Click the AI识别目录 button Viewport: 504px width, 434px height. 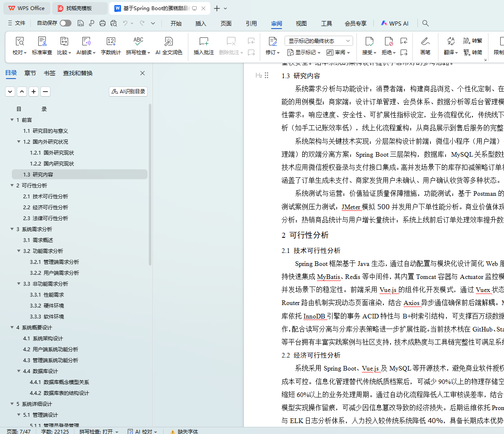[x=128, y=91]
